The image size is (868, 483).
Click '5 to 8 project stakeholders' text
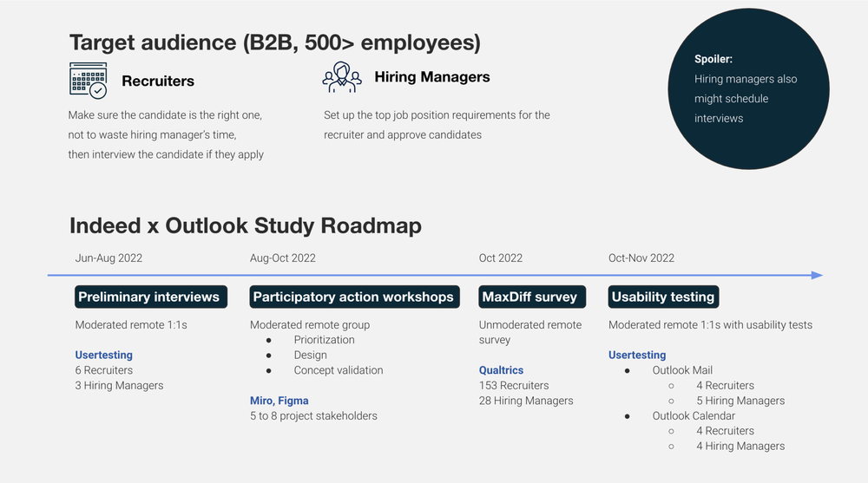click(313, 415)
